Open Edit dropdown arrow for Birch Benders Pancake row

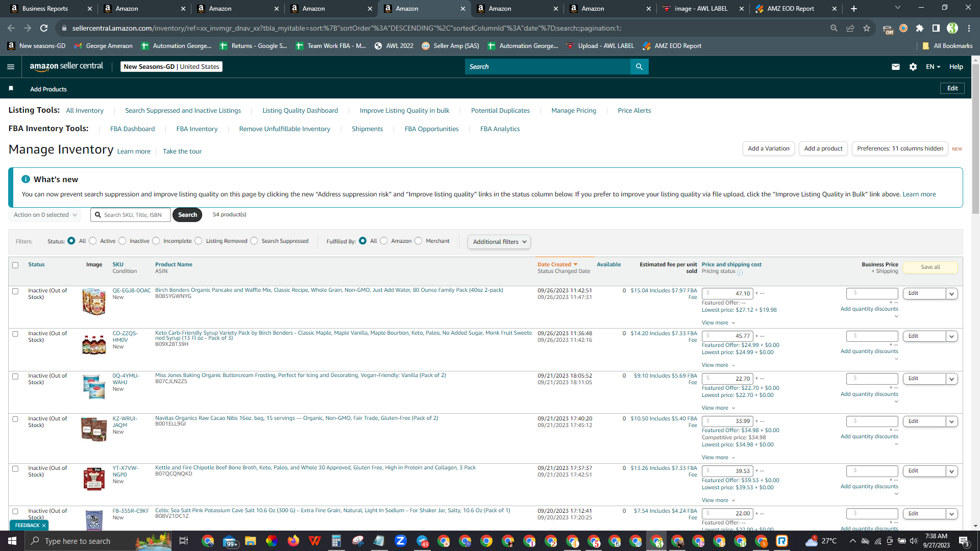coord(951,294)
